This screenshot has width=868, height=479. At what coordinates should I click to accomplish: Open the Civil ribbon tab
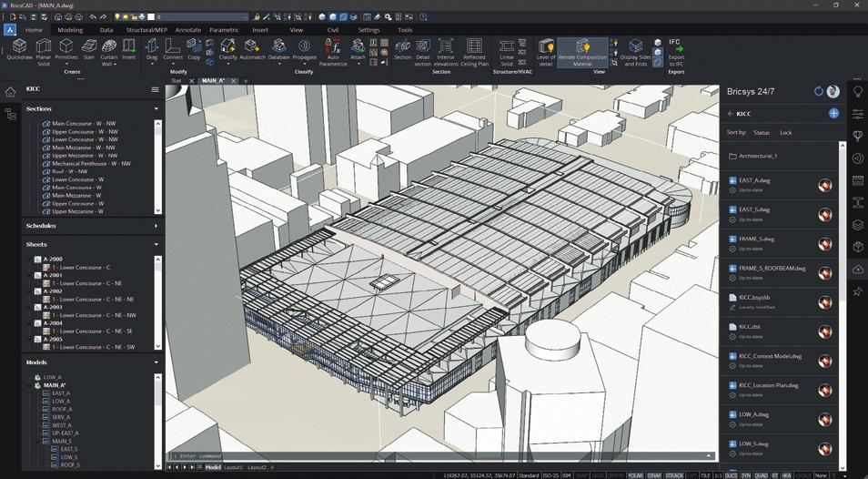click(x=333, y=30)
